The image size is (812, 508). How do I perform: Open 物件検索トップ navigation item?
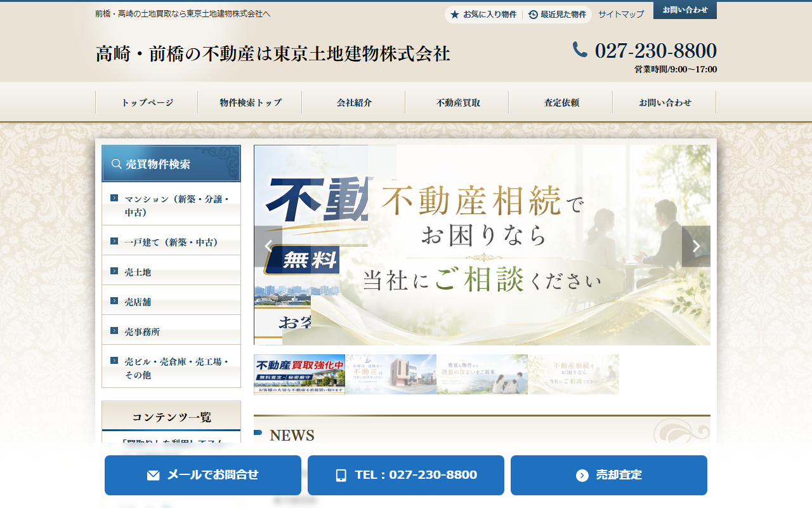(x=251, y=102)
